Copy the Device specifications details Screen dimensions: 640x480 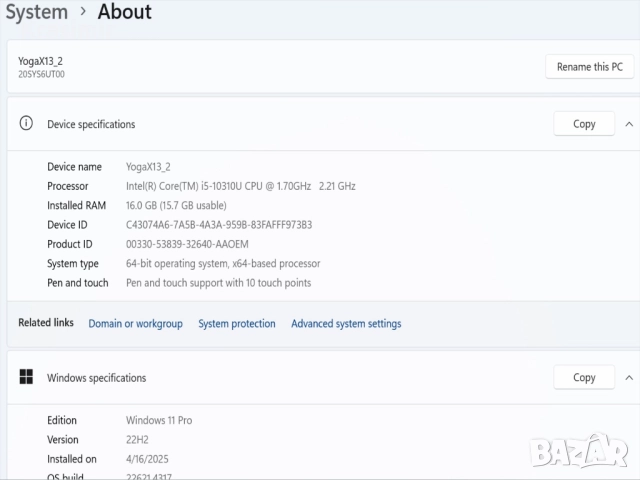[x=584, y=124]
